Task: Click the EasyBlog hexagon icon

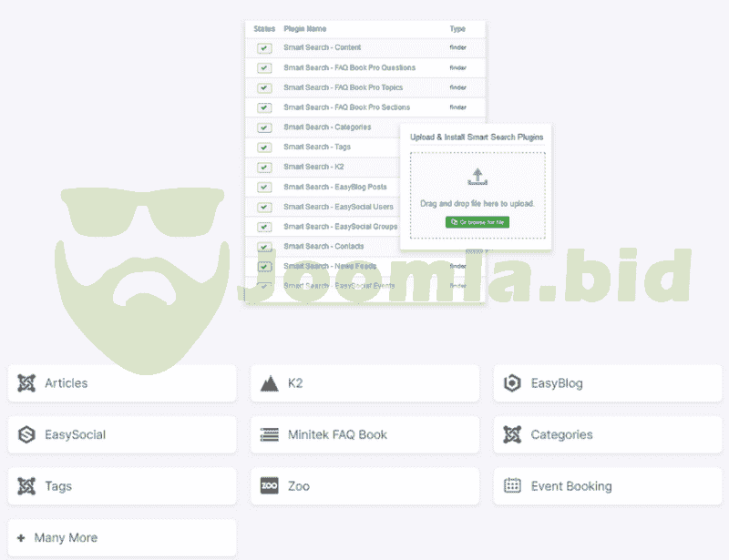Action: pos(512,383)
